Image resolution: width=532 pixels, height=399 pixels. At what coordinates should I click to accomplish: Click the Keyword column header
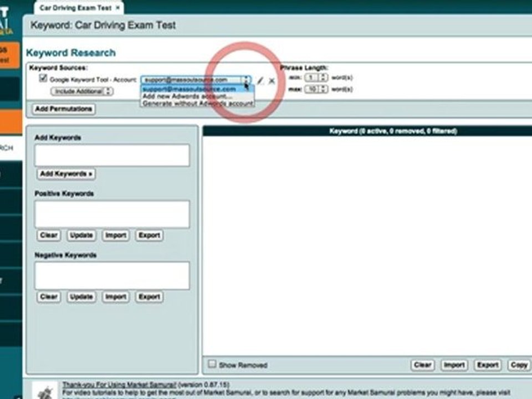pyautogui.click(x=367, y=131)
